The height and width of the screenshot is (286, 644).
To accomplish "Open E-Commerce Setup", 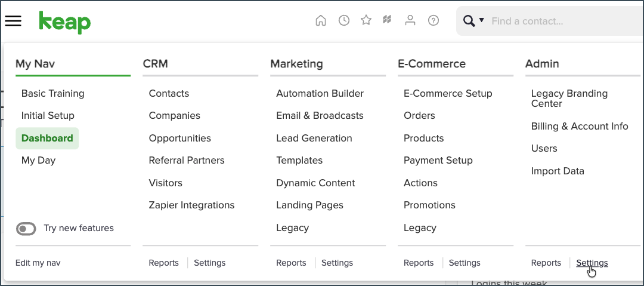I will pos(448,93).
